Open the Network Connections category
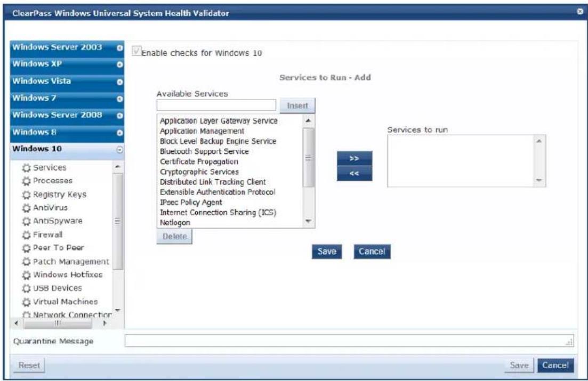This screenshot has width=588, height=381. coord(72,314)
